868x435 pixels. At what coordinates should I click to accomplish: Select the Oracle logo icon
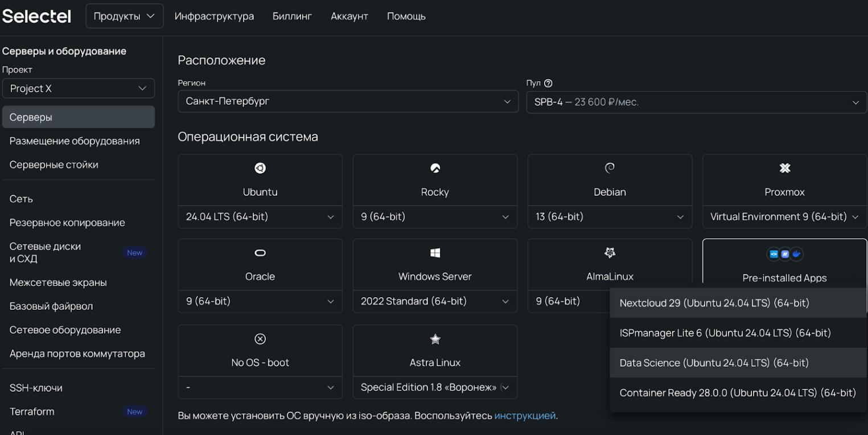click(260, 253)
